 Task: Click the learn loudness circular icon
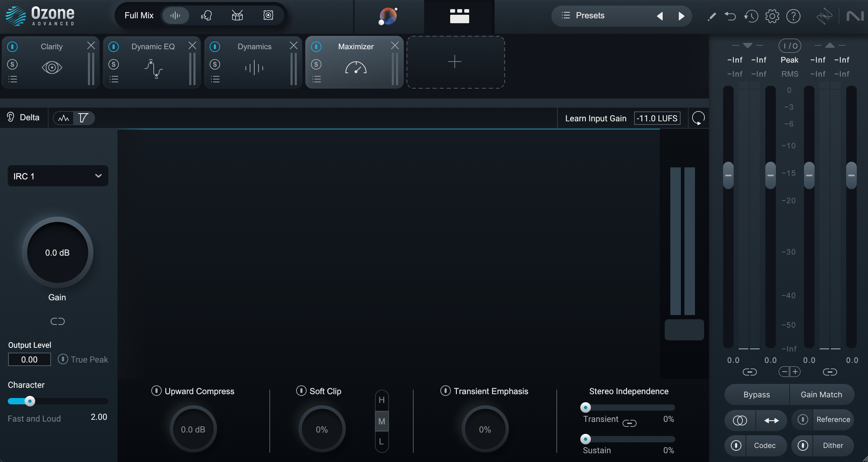pyautogui.click(x=698, y=118)
